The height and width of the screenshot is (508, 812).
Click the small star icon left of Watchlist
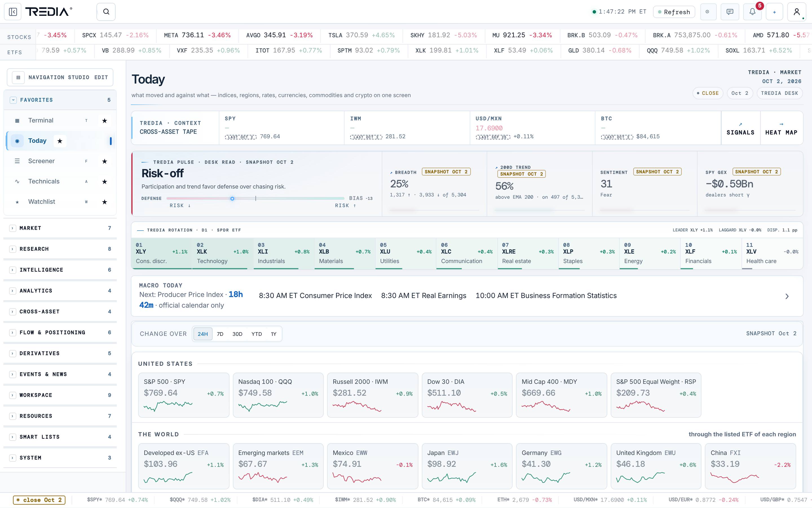17,202
